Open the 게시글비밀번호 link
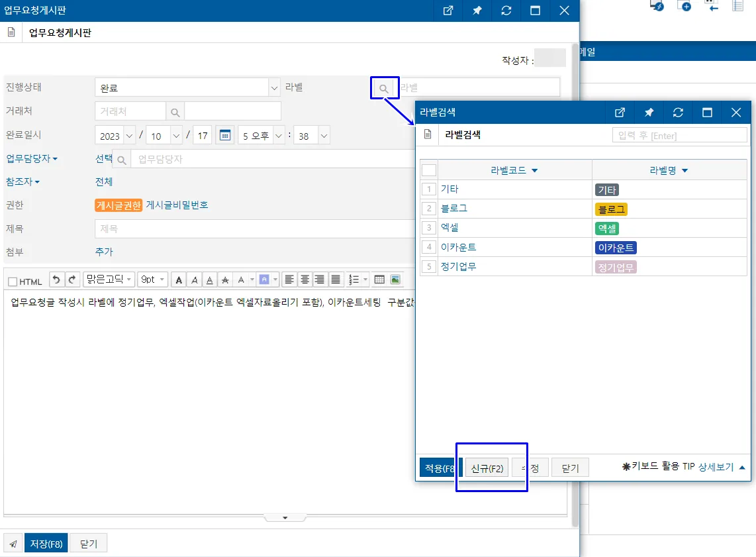 [177, 205]
